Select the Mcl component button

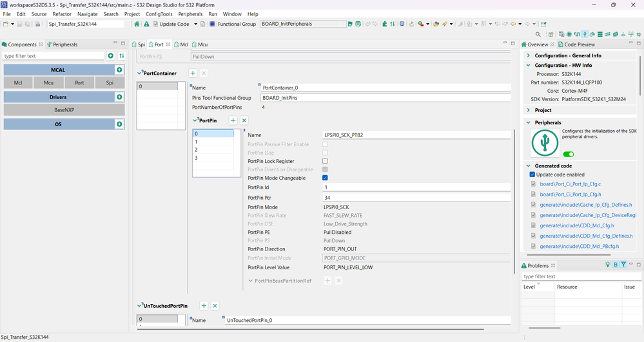tap(18, 82)
